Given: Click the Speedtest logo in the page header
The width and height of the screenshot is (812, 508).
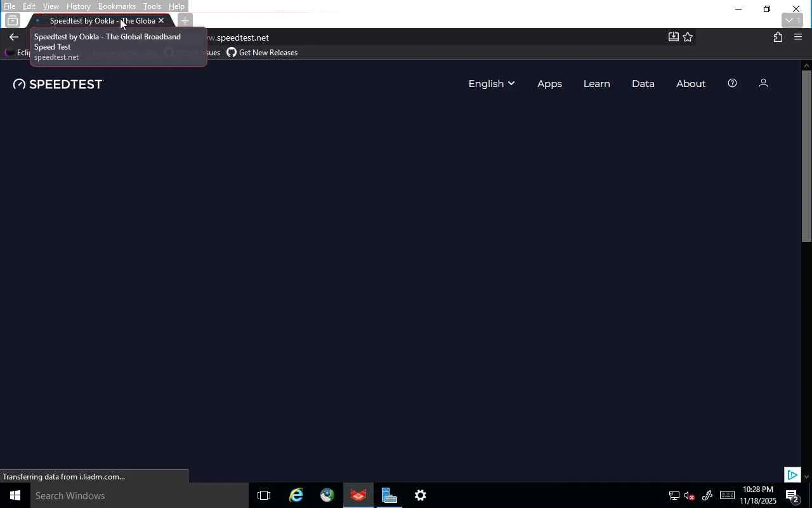Looking at the screenshot, I should pos(58,84).
